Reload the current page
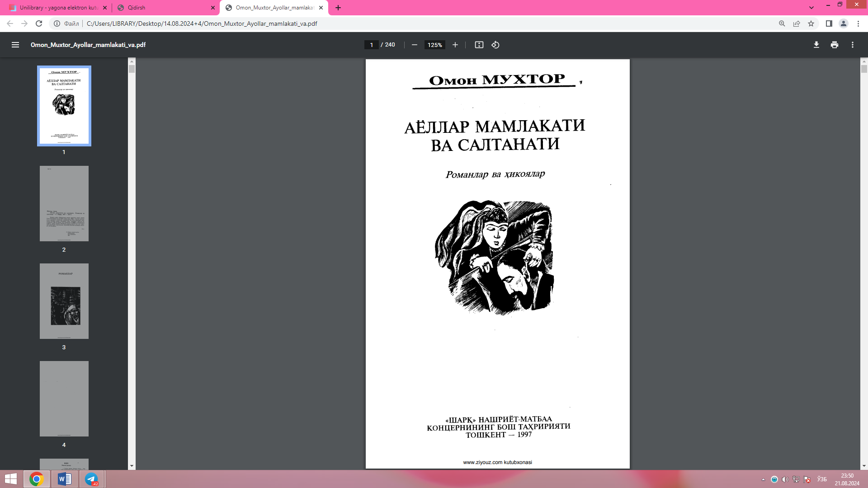The width and height of the screenshot is (868, 488). click(39, 23)
